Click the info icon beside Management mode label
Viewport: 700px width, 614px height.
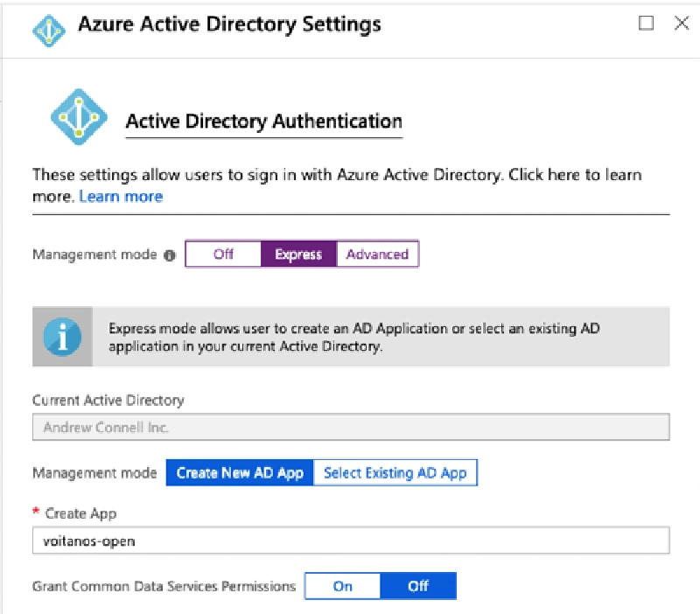[171, 254]
